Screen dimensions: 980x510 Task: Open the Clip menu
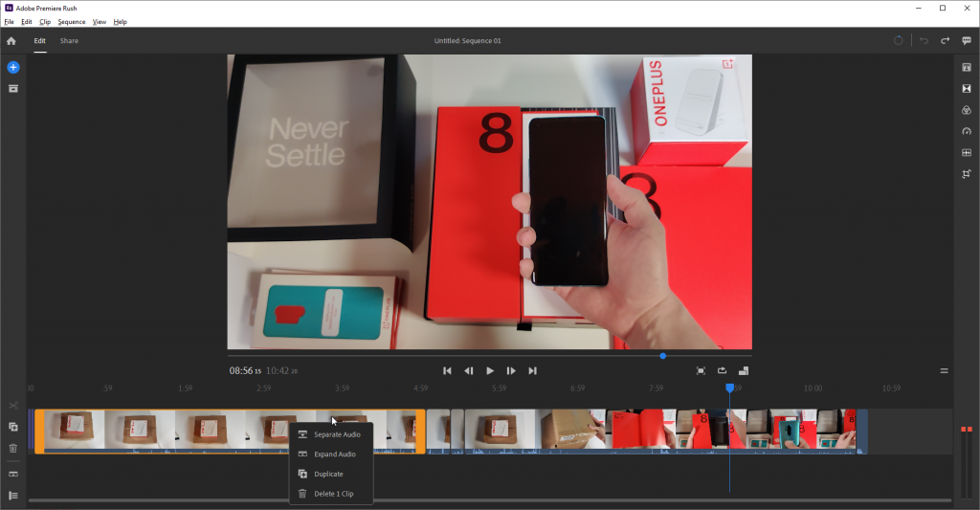pos(45,22)
